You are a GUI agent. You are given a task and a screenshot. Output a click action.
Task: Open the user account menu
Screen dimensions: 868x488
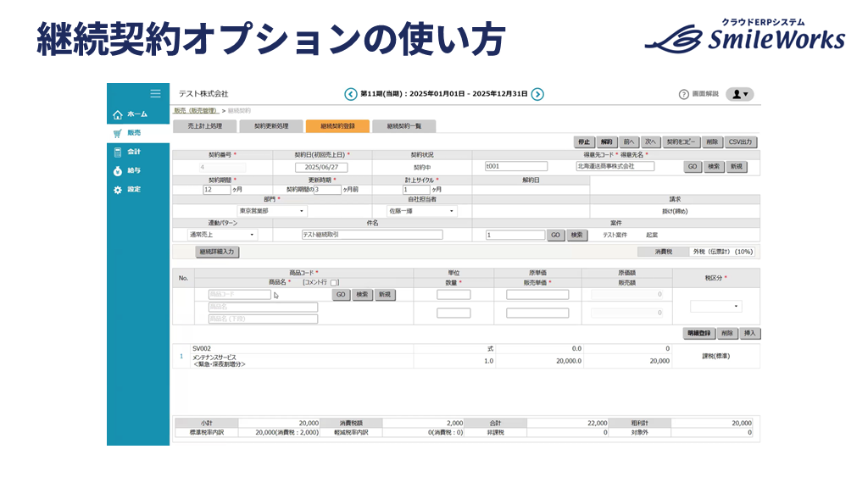pyautogui.click(x=740, y=94)
